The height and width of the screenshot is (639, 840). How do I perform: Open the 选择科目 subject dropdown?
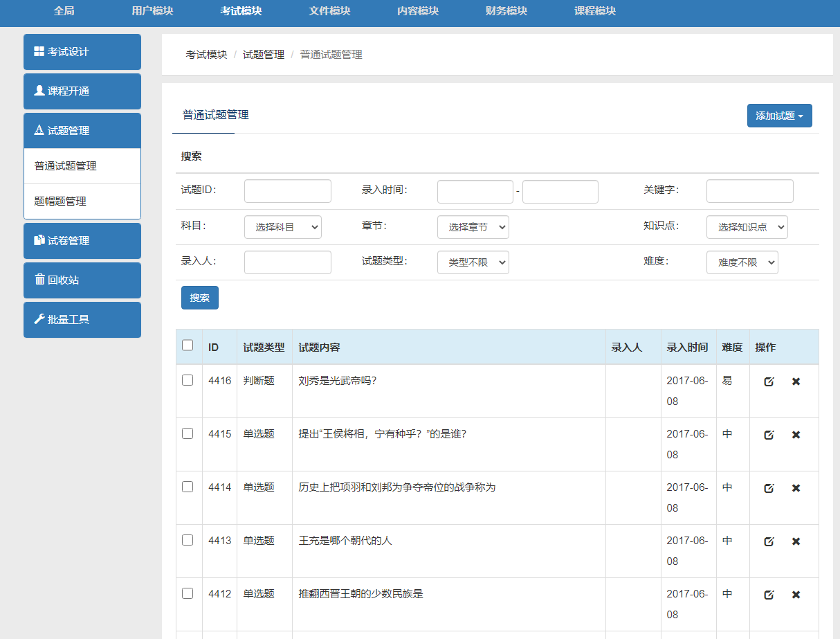(x=283, y=227)
